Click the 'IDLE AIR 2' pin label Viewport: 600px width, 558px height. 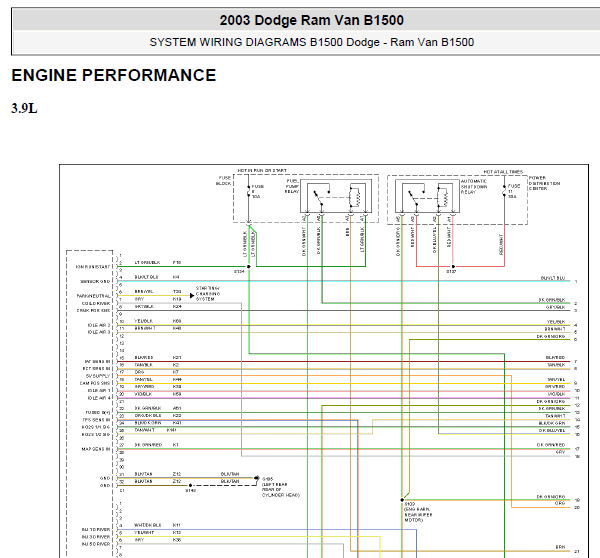point(99,325)
